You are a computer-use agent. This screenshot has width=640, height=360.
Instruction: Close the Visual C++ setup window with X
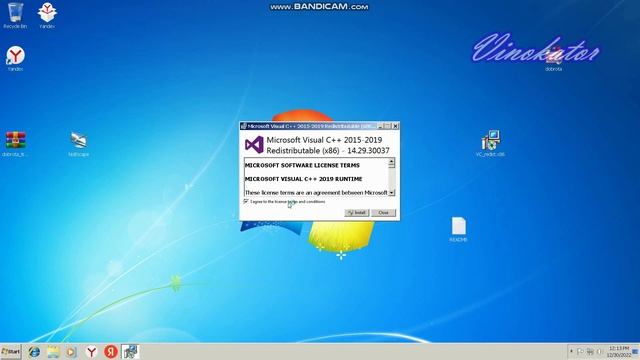[x=395, y=126]
